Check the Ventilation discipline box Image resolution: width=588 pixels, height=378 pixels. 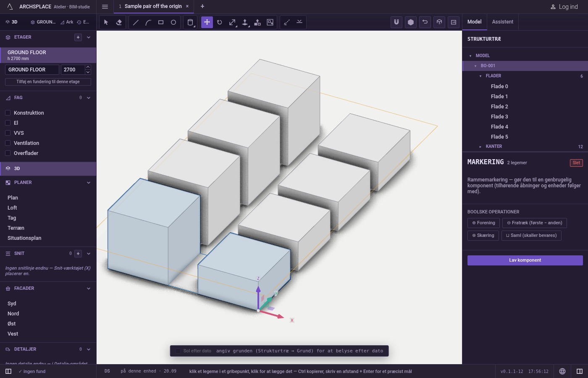[8, 143]
